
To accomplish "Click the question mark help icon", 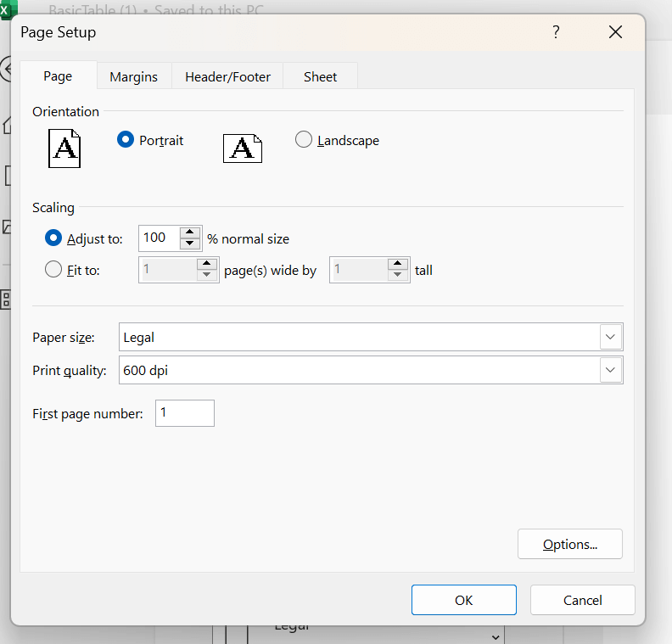I will (556, 32).
